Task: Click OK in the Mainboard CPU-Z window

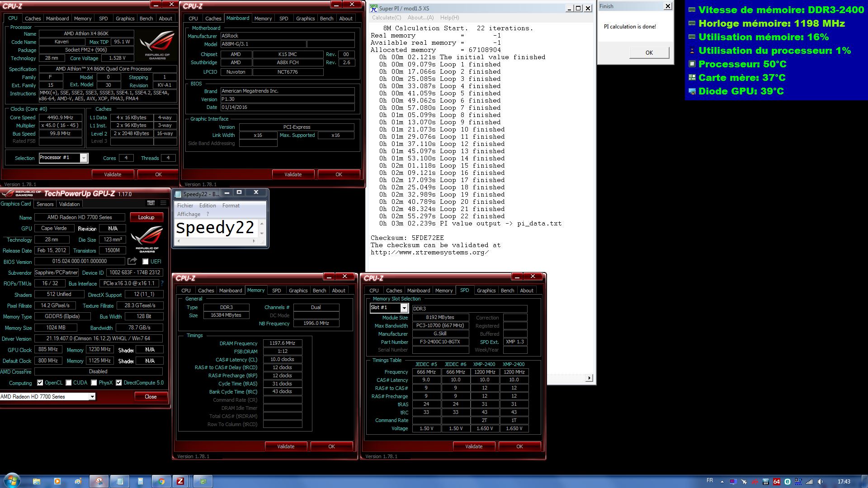Action: [x=339, y=174]
